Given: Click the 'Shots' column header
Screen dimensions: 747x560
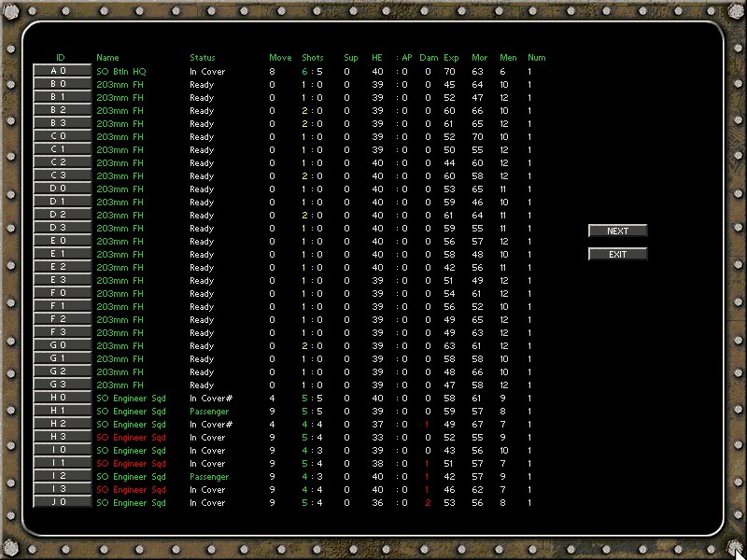Looking at the screenshot, I should click(x=313, y=58).
